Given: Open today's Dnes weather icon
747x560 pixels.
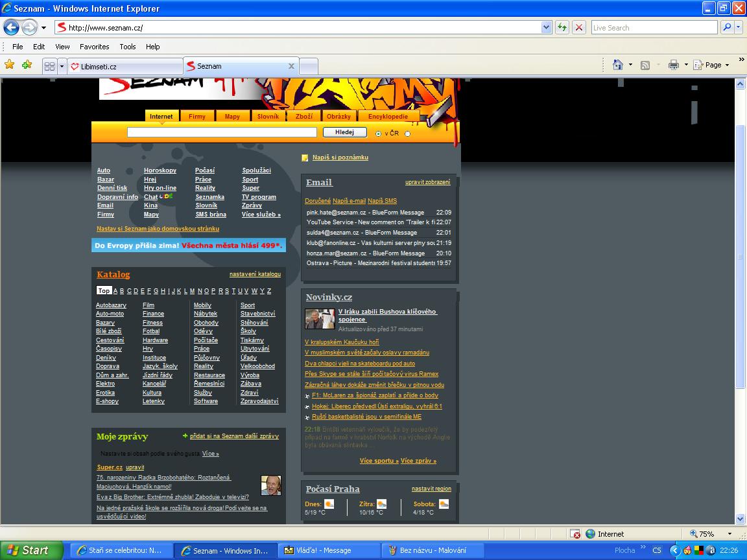Looking at the screenshot, I should (329, 504).
